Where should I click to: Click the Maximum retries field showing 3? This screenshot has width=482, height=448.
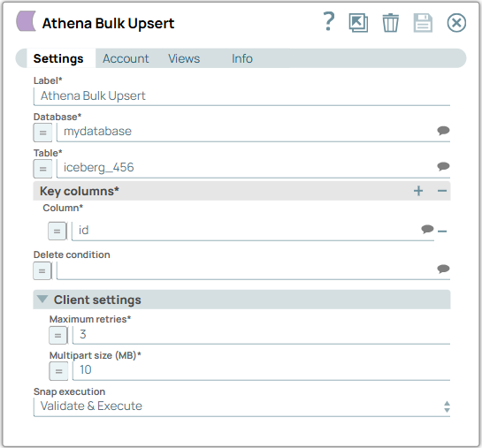pyautogui.click(x=261, y=335)
